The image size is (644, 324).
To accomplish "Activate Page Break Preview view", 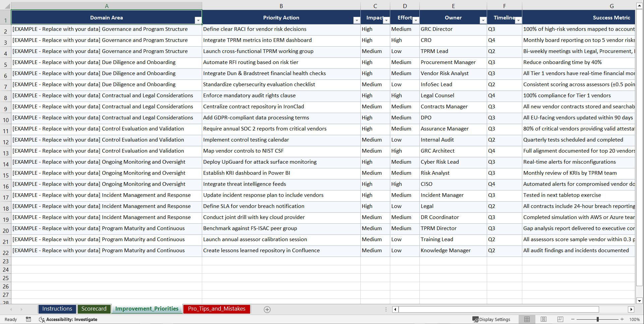I will pyautogui.click(x=560, y=319).
